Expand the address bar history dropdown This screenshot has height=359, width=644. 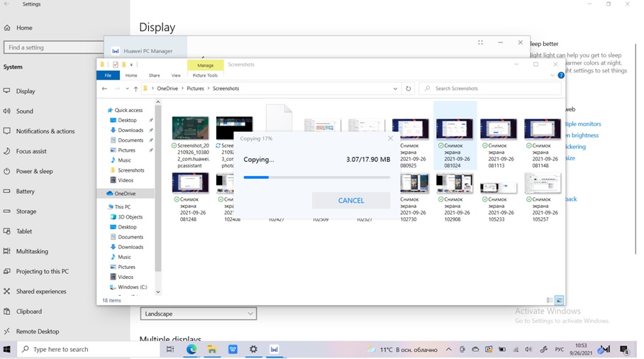(x=395, y=89)
